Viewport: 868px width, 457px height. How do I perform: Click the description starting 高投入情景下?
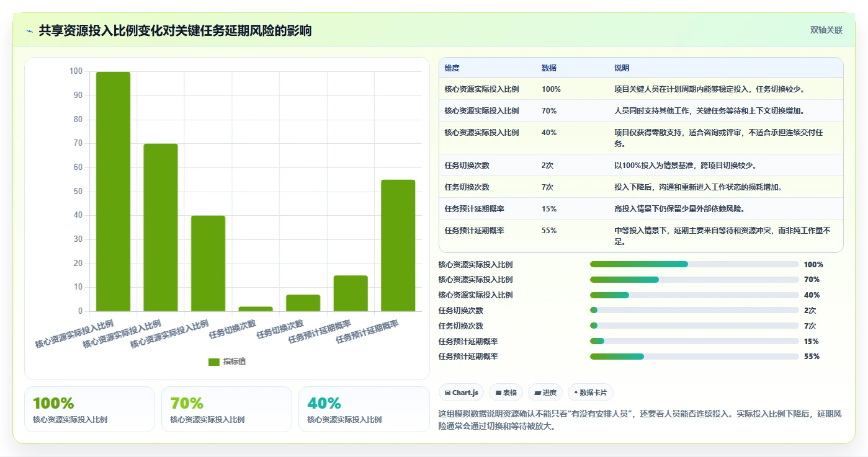click(679, 209)
